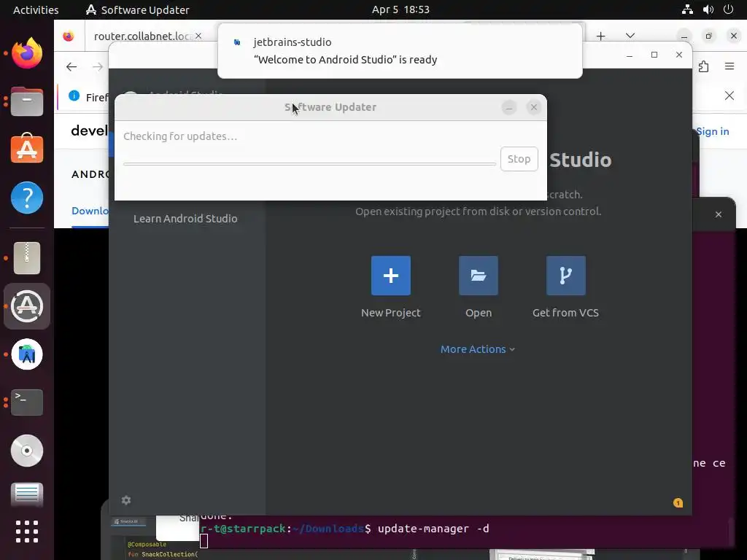Open the Android Studio settings gear icon

[126, 500]
